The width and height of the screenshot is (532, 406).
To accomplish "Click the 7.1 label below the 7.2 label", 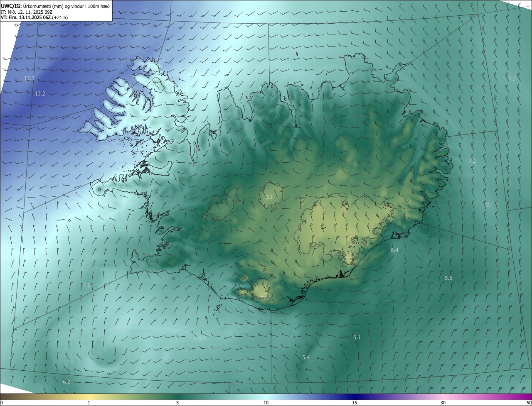I will click(490, 205).
